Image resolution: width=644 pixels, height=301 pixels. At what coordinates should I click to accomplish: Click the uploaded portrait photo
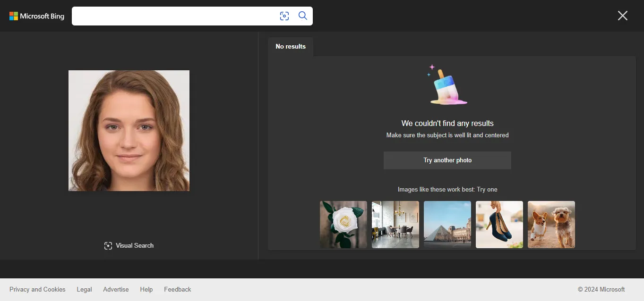pyautogui.click(x=129, y=131)
